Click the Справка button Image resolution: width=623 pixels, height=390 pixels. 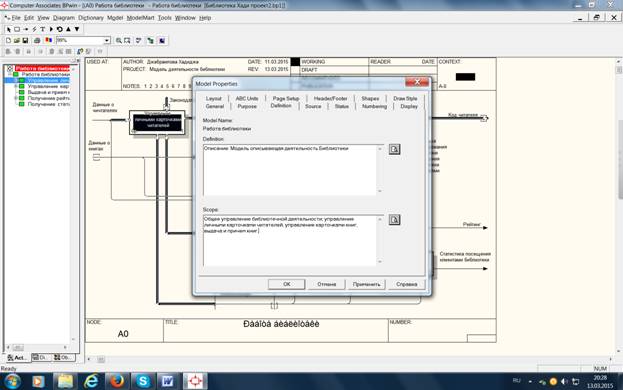coord(406,284)
